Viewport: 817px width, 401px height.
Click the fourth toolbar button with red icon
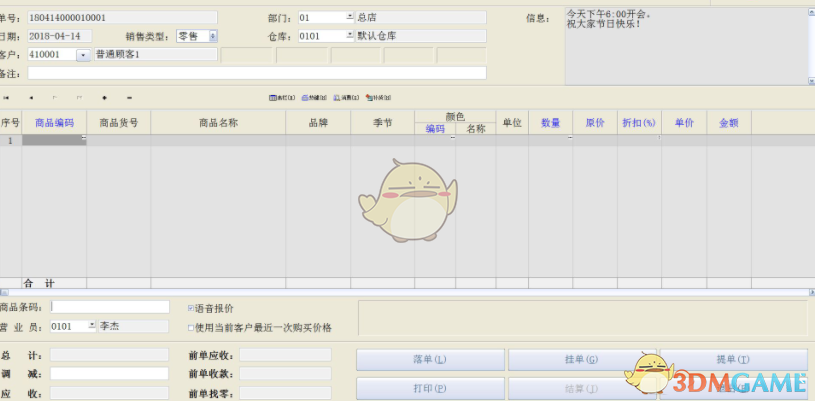coord(378,97)
